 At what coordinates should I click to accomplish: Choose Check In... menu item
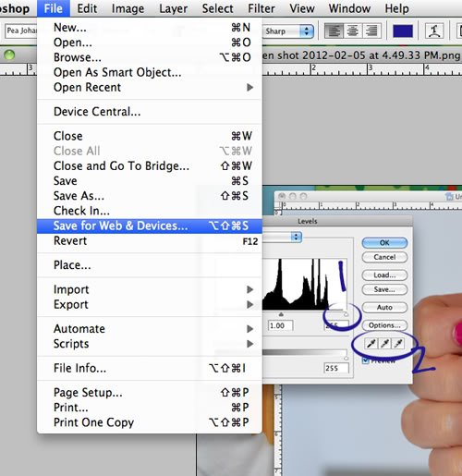coord(150,211)
